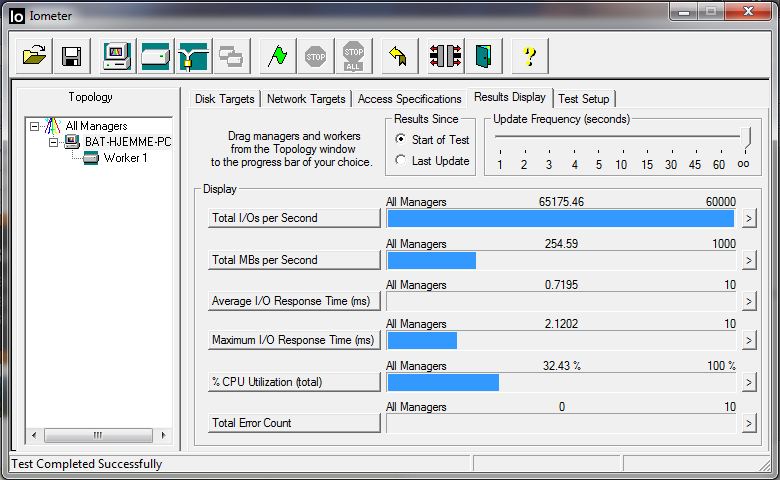
Task: Click the All Managers tree icon
Action: [x=52, y=126]
